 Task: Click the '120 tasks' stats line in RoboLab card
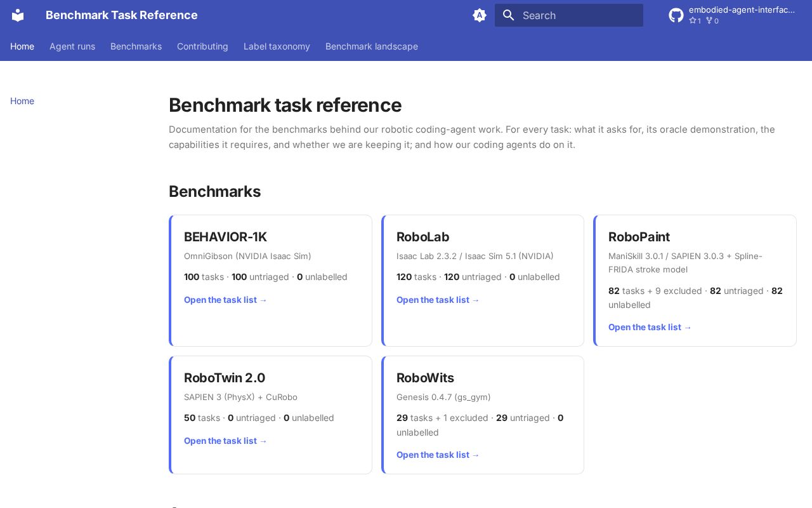click(x=478, y=277)
